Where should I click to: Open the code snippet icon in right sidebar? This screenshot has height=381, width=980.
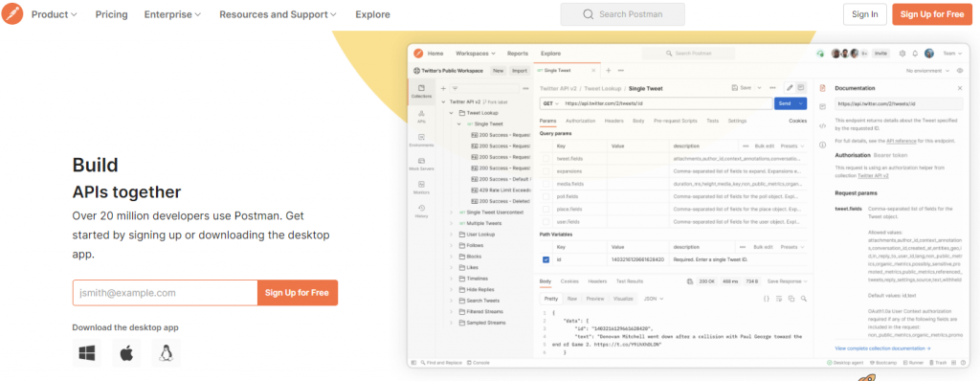coord(822,125)
